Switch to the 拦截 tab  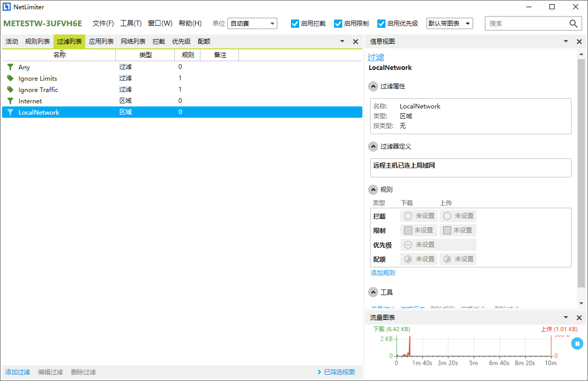pos(159,42)
